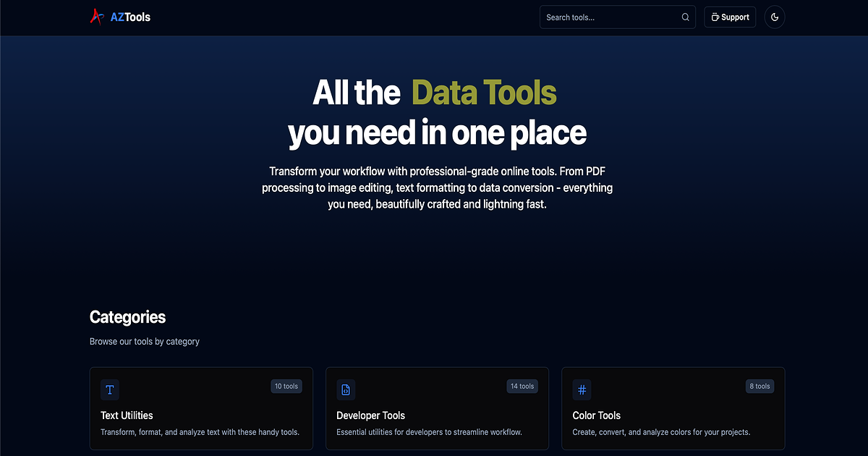Open the Text Utilities category card
Viewport: 868px width, 456px height.
pyautogui.click(x=201, y=409)
